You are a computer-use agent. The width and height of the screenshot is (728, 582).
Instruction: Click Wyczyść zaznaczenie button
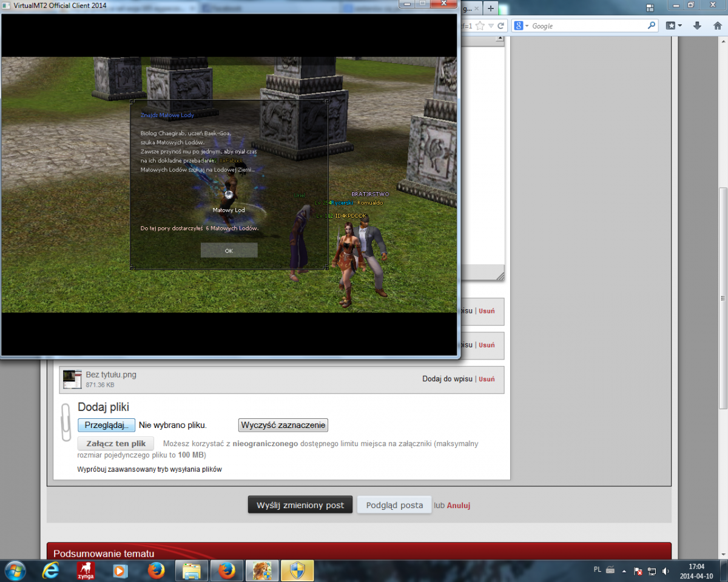(283, 425)
